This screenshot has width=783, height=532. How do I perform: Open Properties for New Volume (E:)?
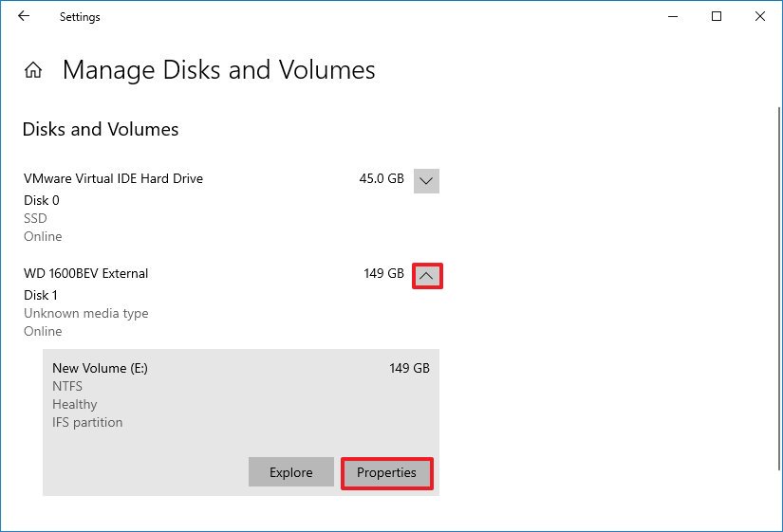tap(386, 472)
